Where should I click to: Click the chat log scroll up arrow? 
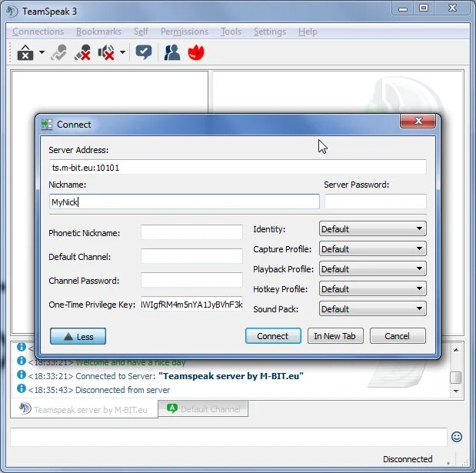(456, 350)
